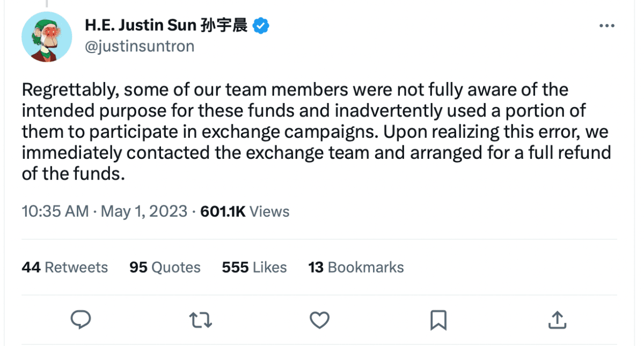Open the three-dot more options menu
Viewport: 644px width, 346px height.
pyautogui.click(x=606, y=26)
